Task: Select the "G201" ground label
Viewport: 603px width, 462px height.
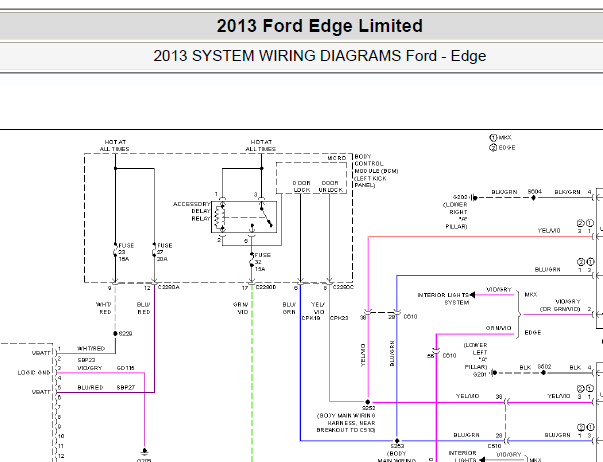Action: click(x=480, y=374)
